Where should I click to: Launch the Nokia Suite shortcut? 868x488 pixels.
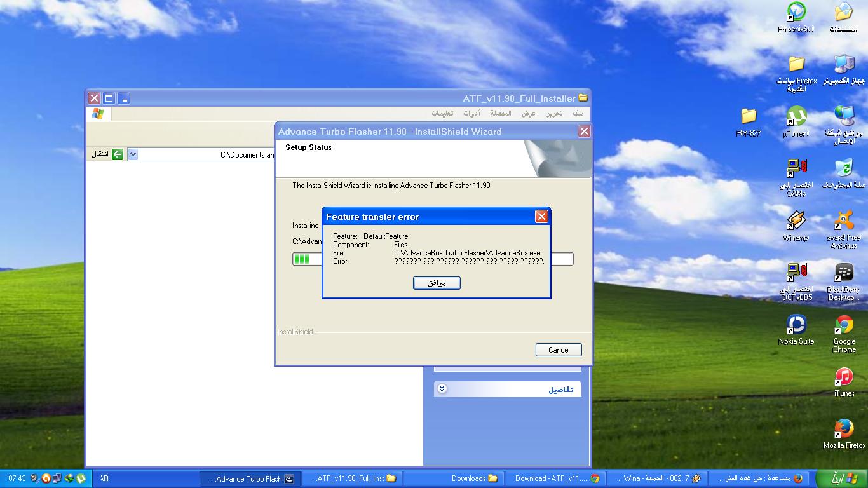click(x=796, y=330)
